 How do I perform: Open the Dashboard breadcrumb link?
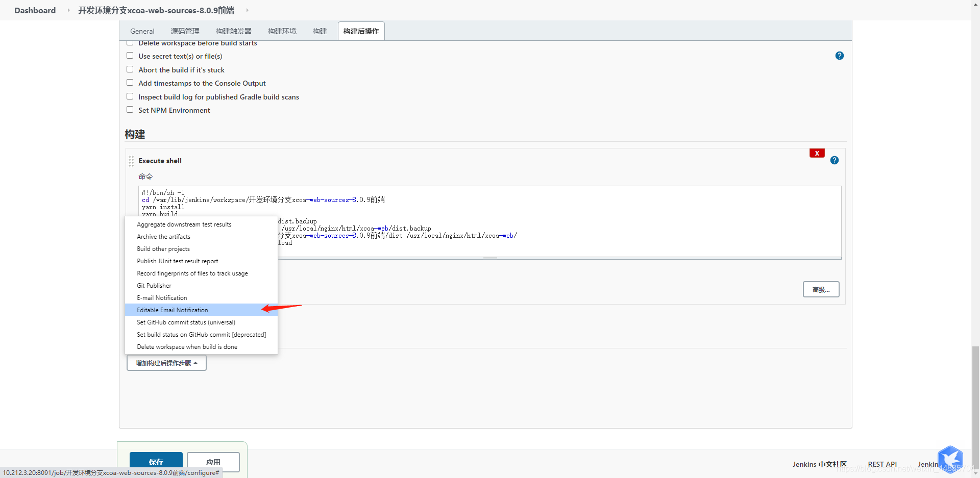point(35,10)
